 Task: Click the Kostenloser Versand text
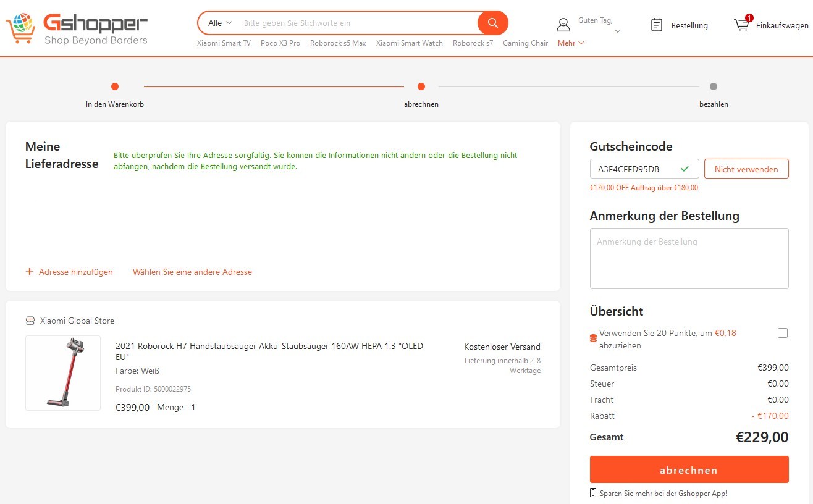point(502,346)
